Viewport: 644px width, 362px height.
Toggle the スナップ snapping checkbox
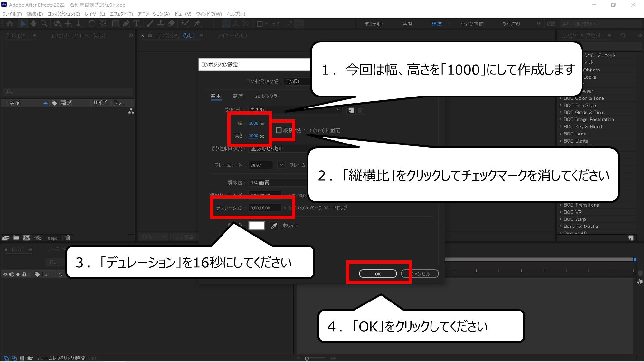[260, 24]
